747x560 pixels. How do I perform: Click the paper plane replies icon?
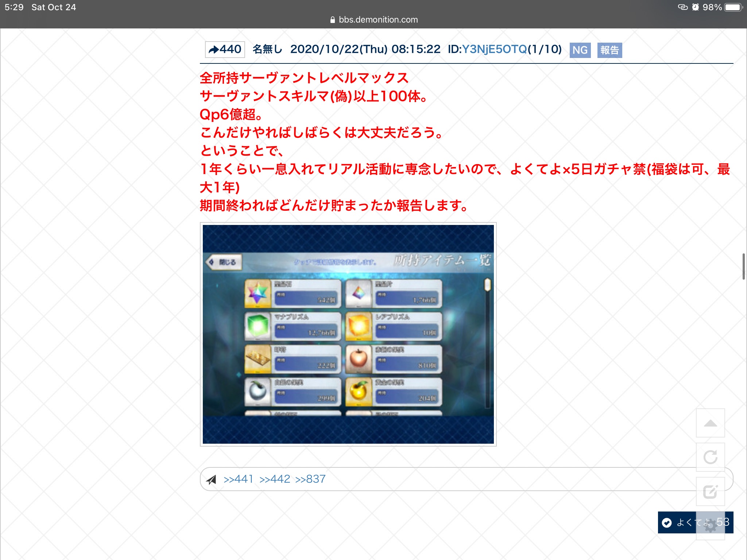(212, 479)
